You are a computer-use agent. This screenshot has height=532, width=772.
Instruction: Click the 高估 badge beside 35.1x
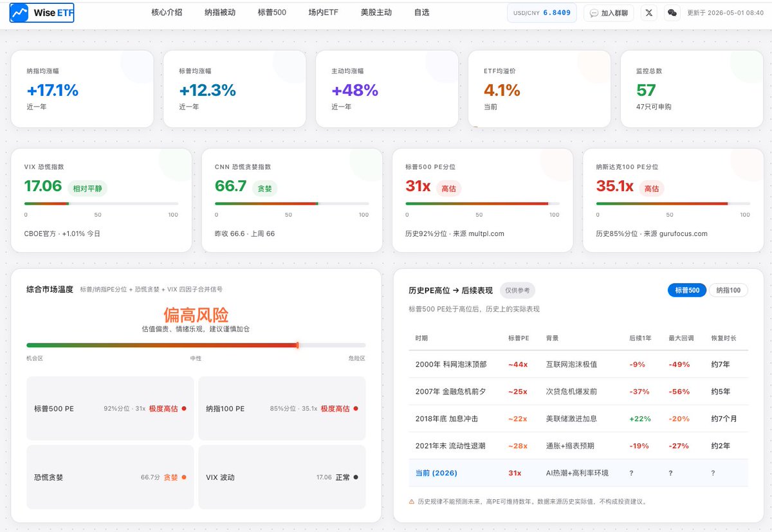coord(652,188)
